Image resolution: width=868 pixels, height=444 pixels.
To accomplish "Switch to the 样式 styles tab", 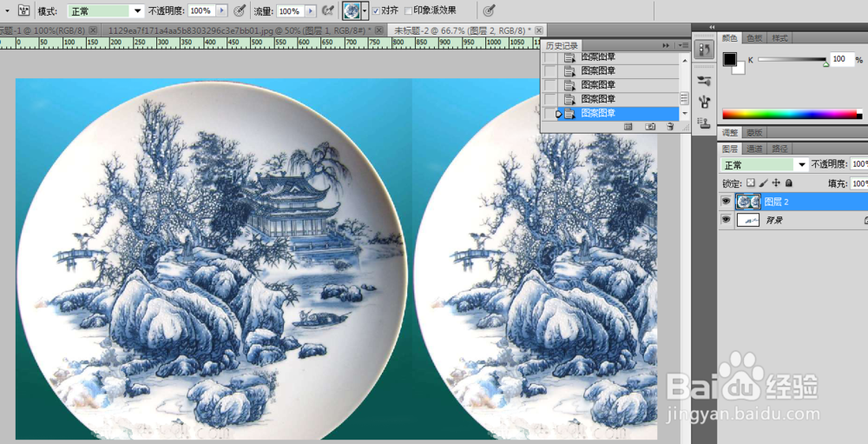I will pos(779,38).
